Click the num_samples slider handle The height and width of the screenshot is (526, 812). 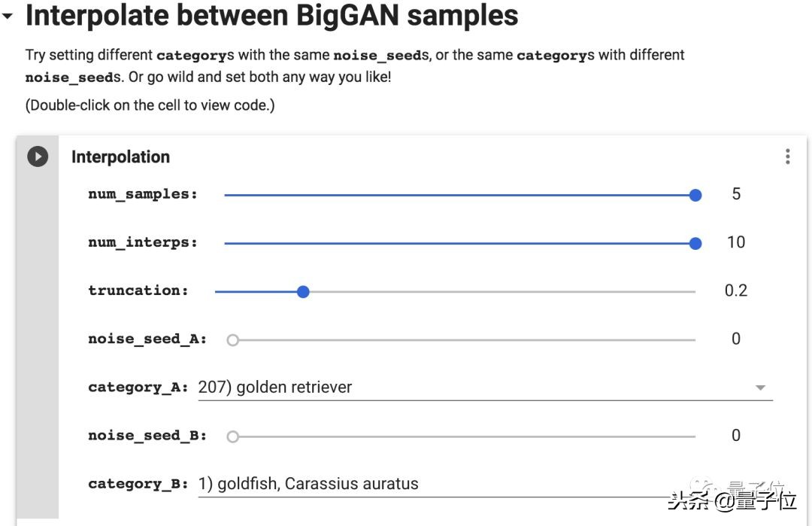(695, 195)
